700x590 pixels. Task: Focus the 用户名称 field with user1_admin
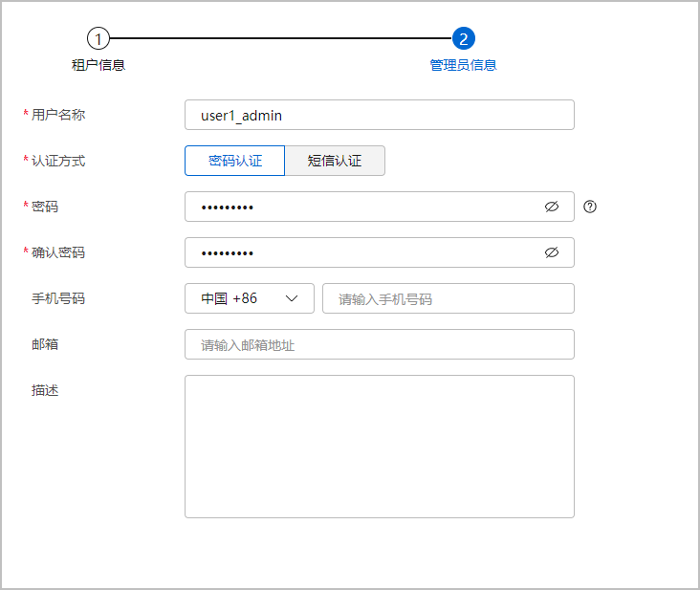[380, 115]
